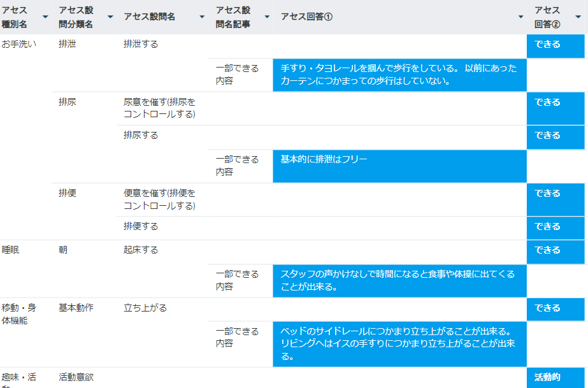The width and height of the screenshot is (588, 388).
Task: Expand the アセス設問名 column filter dropdown
Action: pos(202,17)
